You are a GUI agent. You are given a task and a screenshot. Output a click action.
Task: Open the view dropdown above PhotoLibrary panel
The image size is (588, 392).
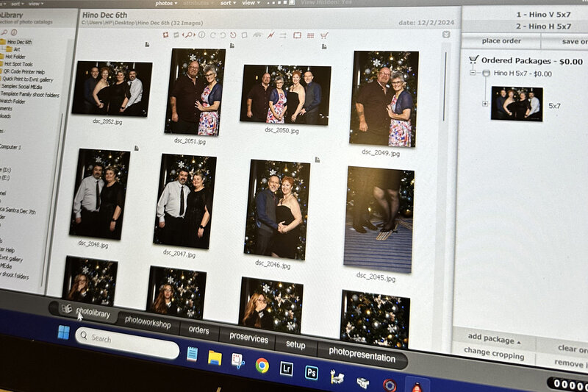(x=36, y=4)
